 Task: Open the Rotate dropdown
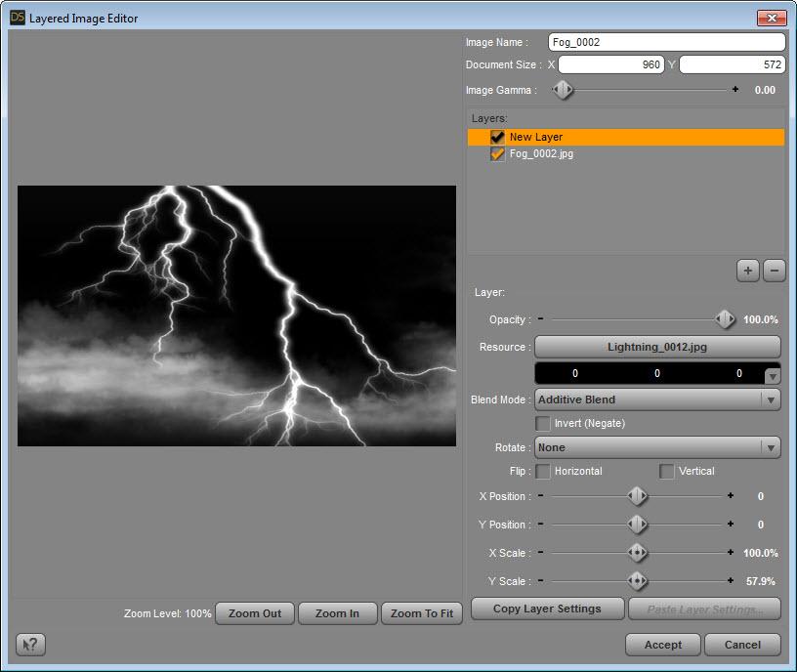(x=657, y=447)
